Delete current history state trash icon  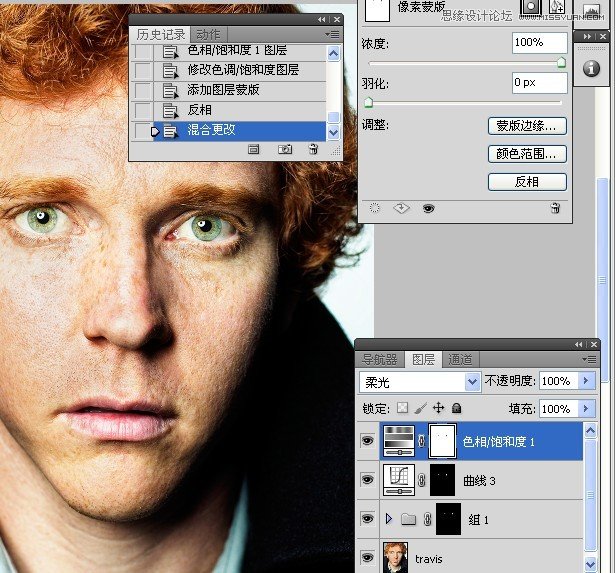tap(313, 149)
